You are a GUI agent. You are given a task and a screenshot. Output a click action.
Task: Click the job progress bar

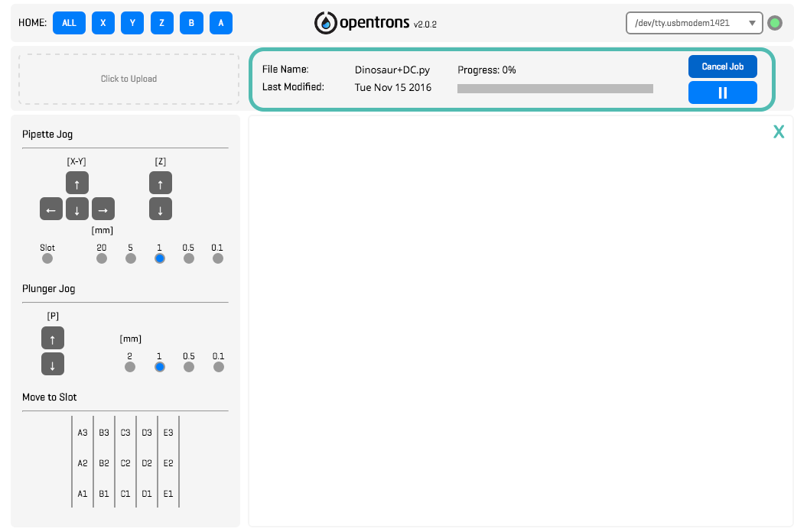point(555,89)
